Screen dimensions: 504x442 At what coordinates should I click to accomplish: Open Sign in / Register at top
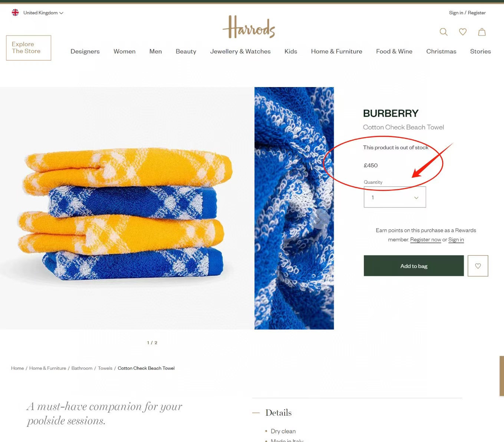coord(467,13)
